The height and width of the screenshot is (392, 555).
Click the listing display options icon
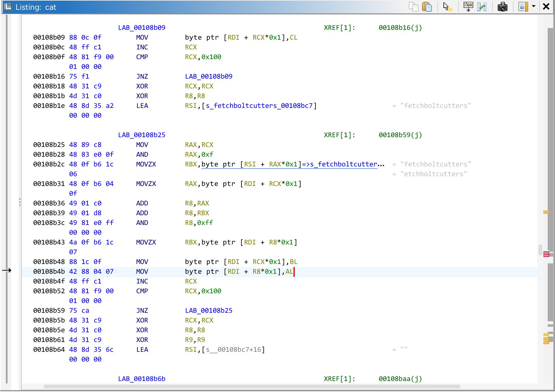[x=522, y=6]
